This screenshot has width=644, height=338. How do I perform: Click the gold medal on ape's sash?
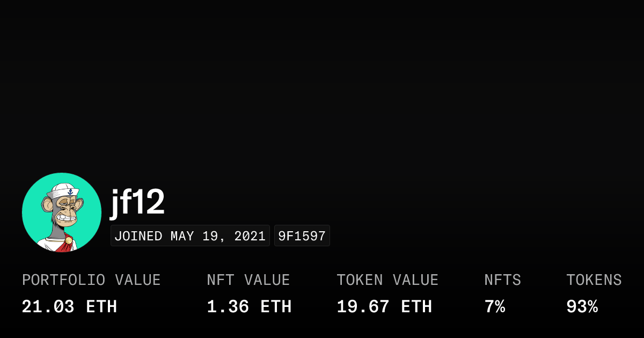(x=68, y=240)
